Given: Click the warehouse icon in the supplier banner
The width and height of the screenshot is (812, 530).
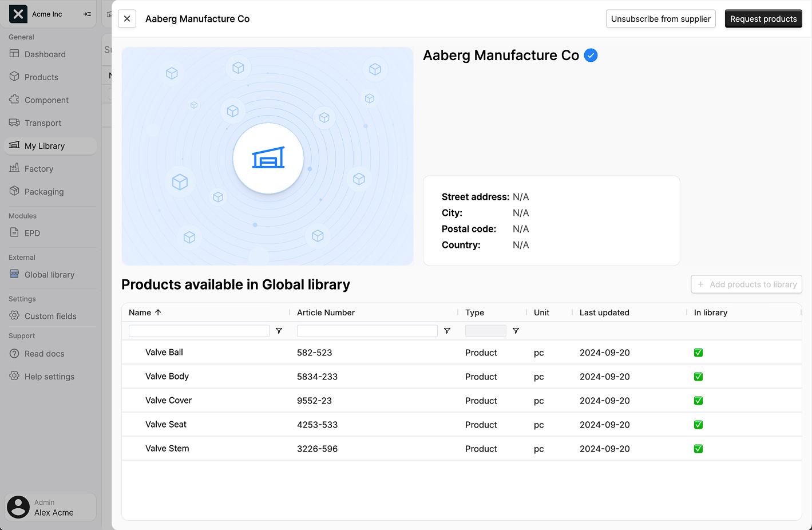Looking at the screenshot, I should pyautogui.click(x=268, y=158).
